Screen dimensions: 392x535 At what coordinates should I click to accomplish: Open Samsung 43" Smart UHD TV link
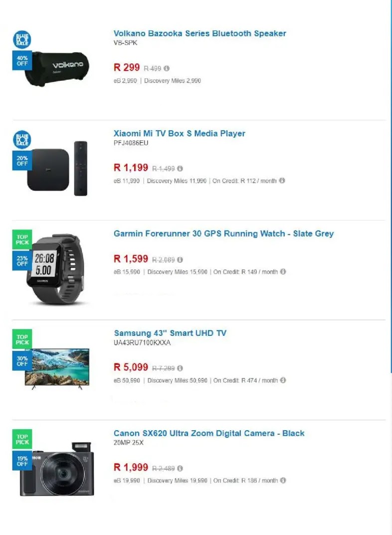[170, 333]
